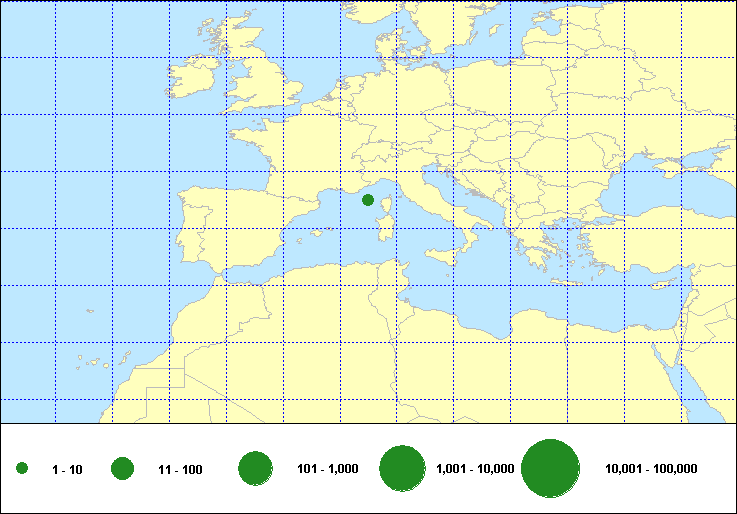The width and height of the screenshot is (737, 514).
Task: Click the "1,001 - 10,000" legend text
Action: click(475, 469)
